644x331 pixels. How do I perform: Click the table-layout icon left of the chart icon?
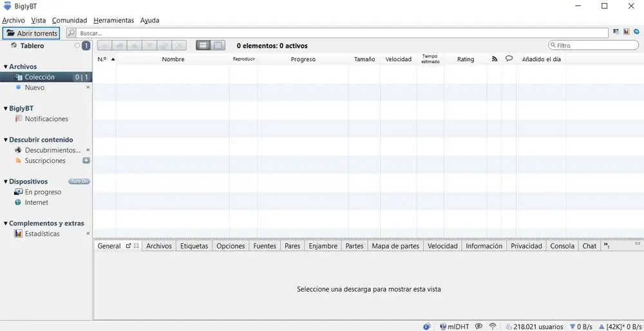616,32
